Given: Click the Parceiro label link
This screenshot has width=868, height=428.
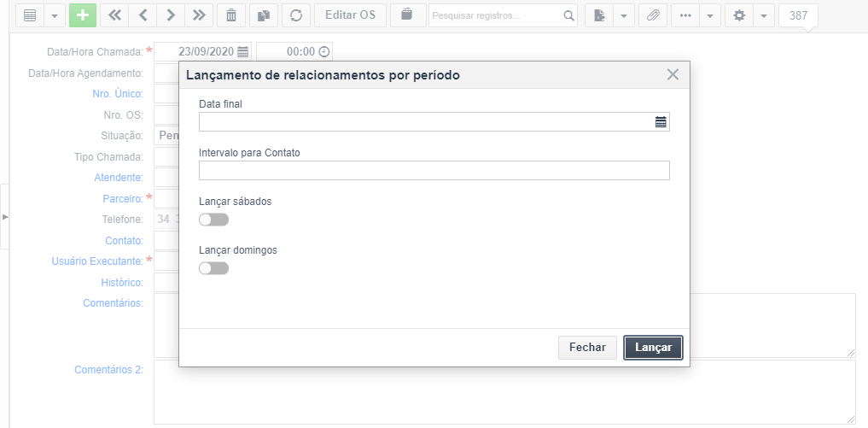Looking at the screenshot, I should (x=123, y=198).
